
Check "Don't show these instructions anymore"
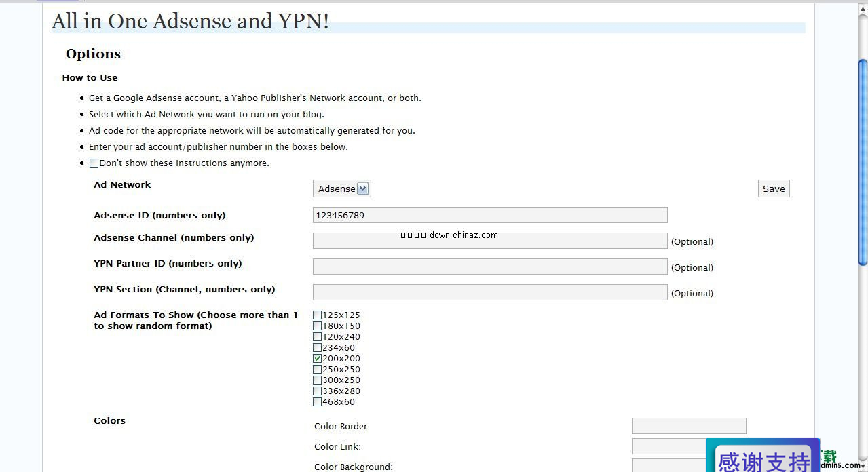pyautogui.click(x=94, y=163)
